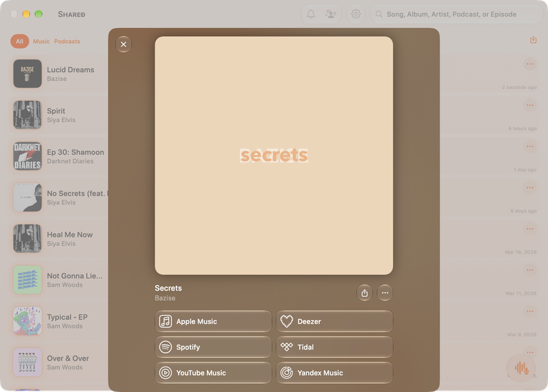The width and height of the screenshot is (548, 392).
Task: Click the Not Gonna Lie cover thumbnail
Action: click(x=27, y=280)
